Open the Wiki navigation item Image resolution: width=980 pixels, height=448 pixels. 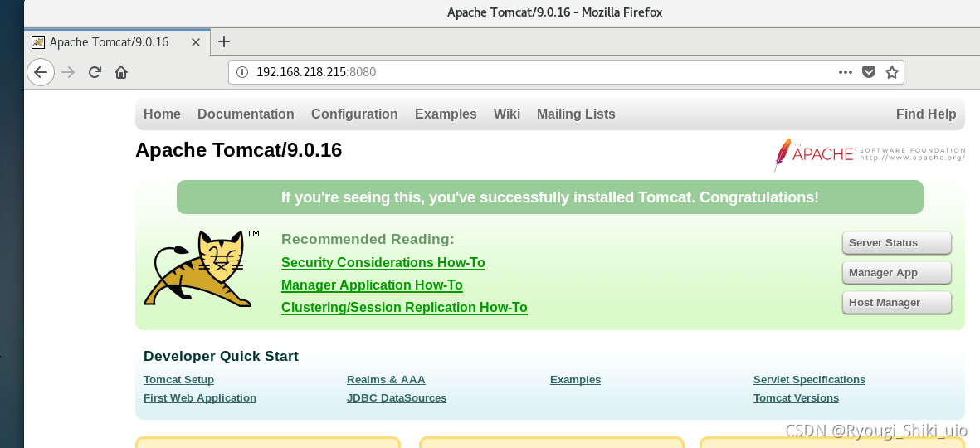[x=507, y=114]
